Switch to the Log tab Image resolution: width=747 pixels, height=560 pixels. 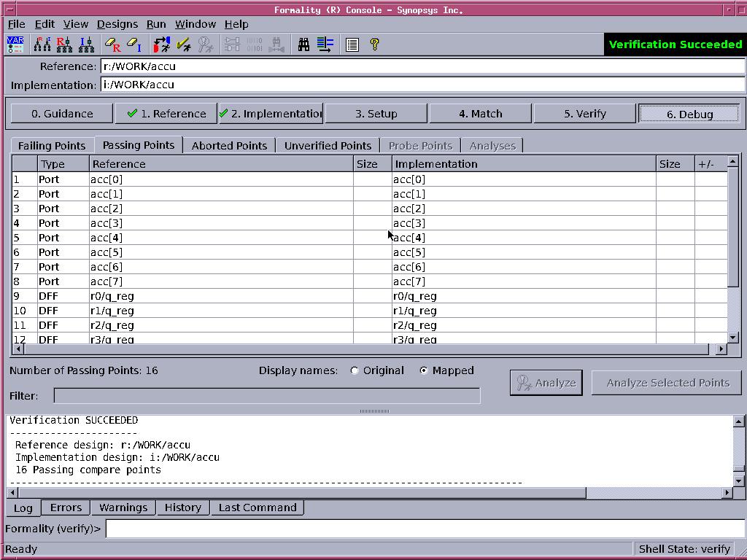click(23, 508)
